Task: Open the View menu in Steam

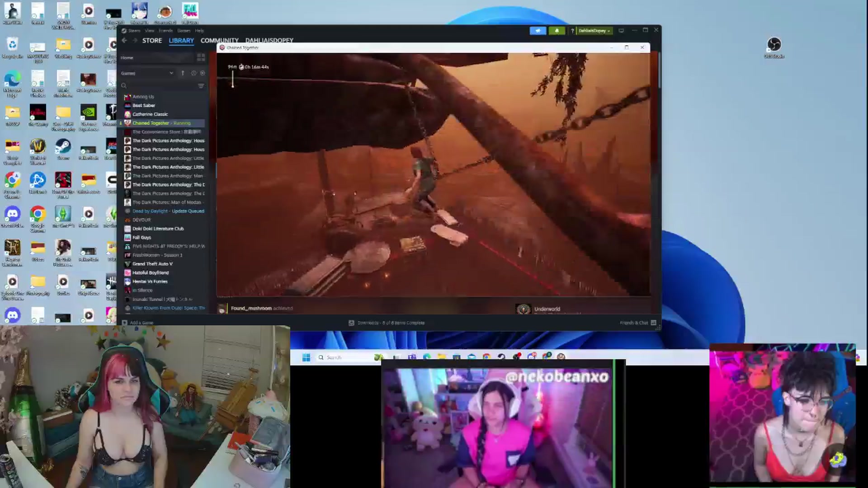Action: [x=150, y=31]
